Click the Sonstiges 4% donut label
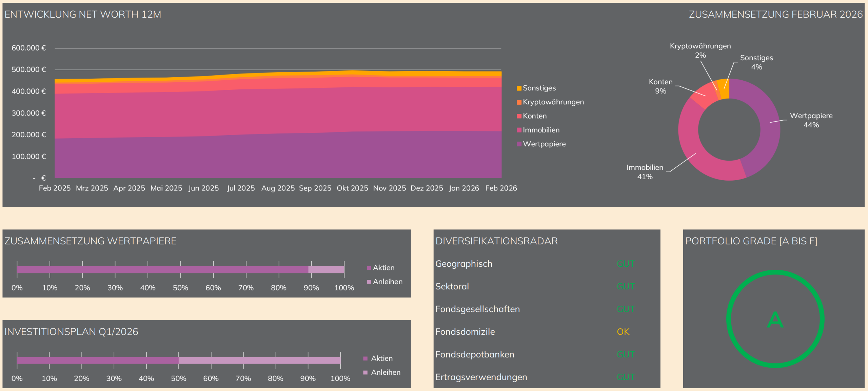The height and width of the screenshot is (391, 868). 756,62
